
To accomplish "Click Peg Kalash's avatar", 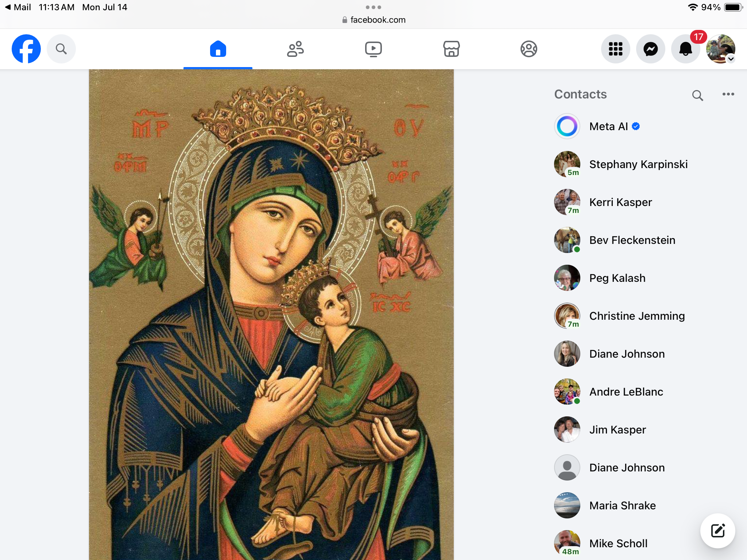I will (567, 278).
